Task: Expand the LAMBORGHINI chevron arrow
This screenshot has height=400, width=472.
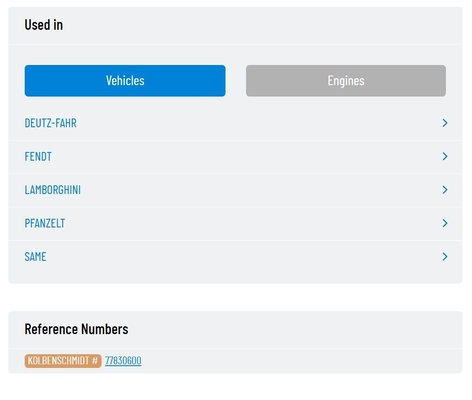Action: pyautogui.click(x=445, y=190)
